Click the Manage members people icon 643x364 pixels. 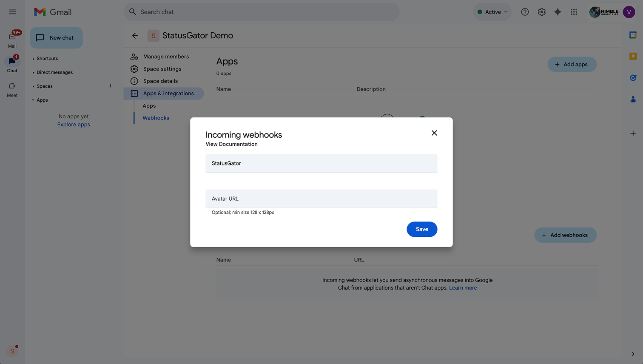[x=134, y=57]
